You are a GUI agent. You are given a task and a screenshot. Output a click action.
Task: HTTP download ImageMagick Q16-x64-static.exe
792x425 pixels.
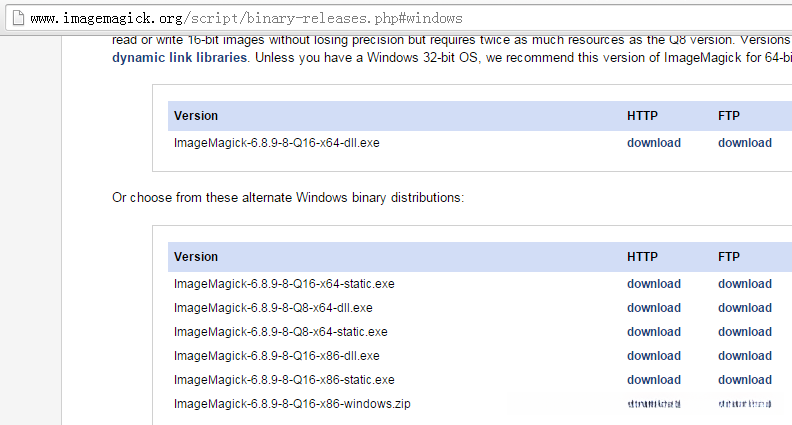(x=654, y=284)
